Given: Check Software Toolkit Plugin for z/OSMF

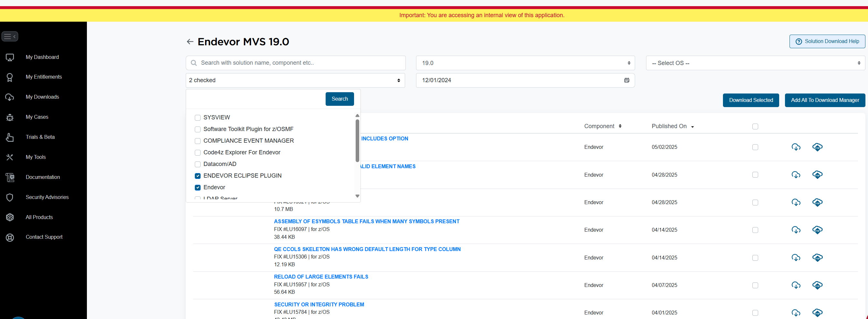Looking at the screenshot, I should 198,129.
